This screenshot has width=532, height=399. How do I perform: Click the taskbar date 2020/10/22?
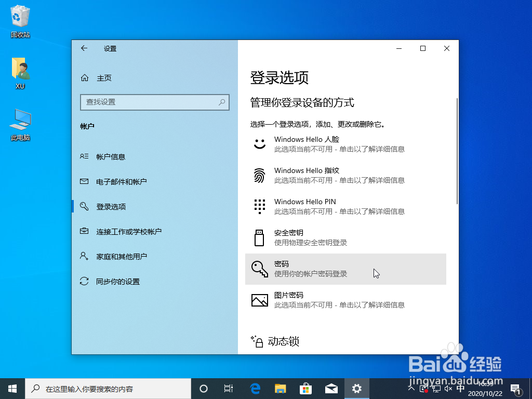click(x=485, y=394)
